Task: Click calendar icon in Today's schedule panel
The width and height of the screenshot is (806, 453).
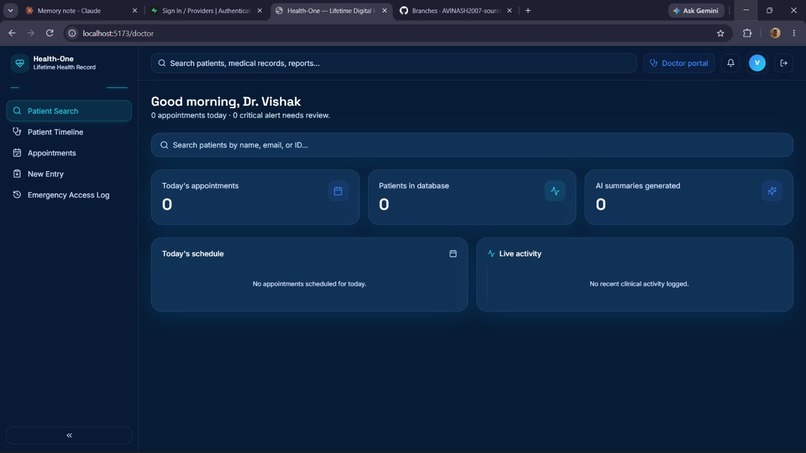Action: pos(453,253)
